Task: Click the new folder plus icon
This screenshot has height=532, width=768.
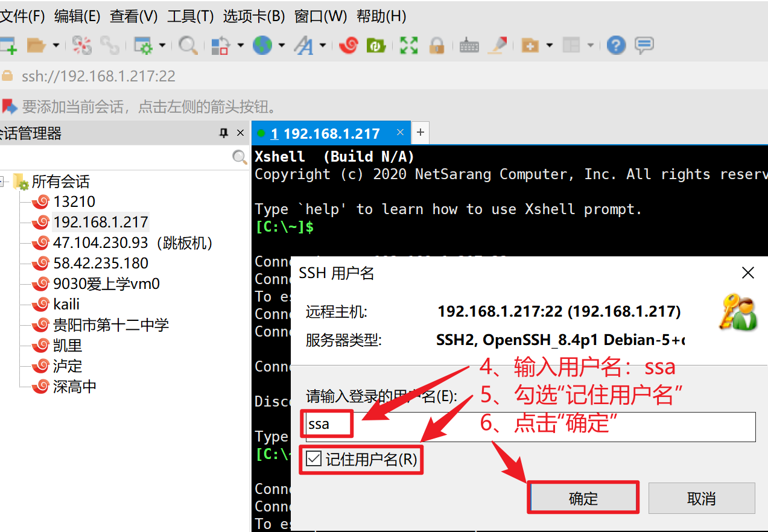Action: point(530,45)
